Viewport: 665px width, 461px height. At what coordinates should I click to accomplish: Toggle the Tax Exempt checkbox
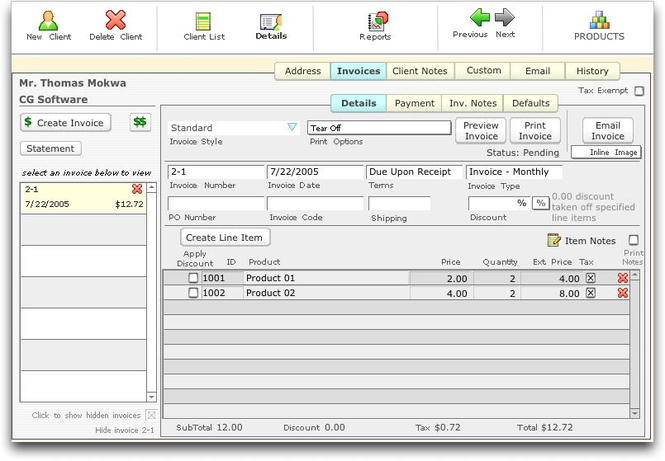639,91
